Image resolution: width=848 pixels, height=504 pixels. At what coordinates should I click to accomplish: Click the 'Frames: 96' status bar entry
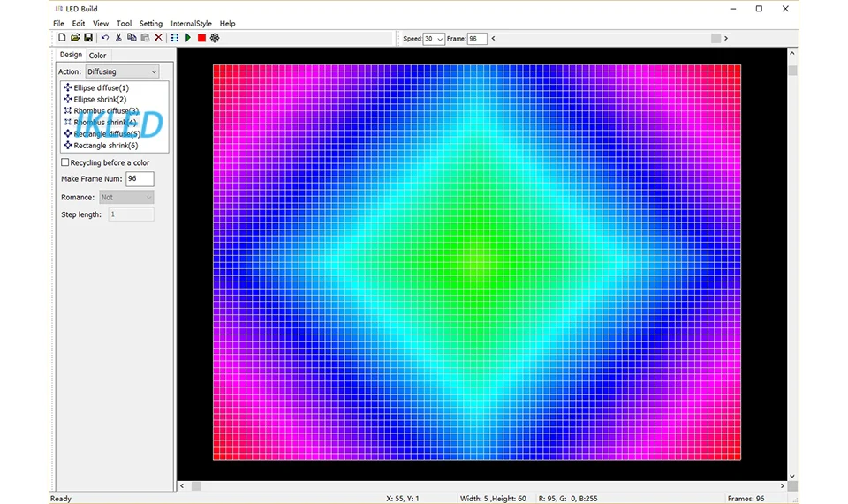746,499
